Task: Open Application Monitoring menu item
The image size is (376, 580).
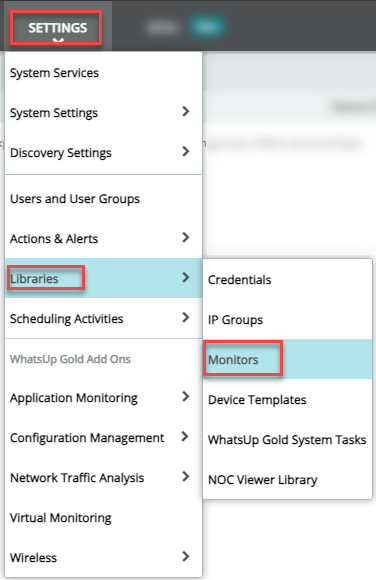Action: pos(103,398)
